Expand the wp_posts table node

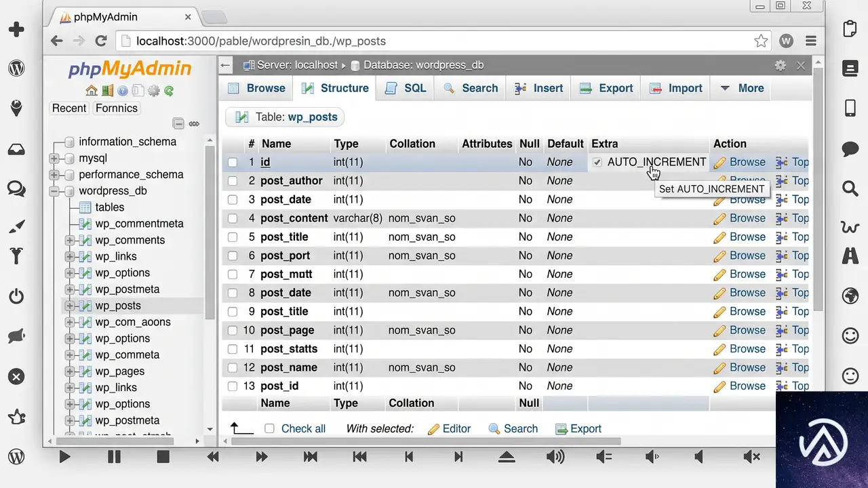pos(70,306)
